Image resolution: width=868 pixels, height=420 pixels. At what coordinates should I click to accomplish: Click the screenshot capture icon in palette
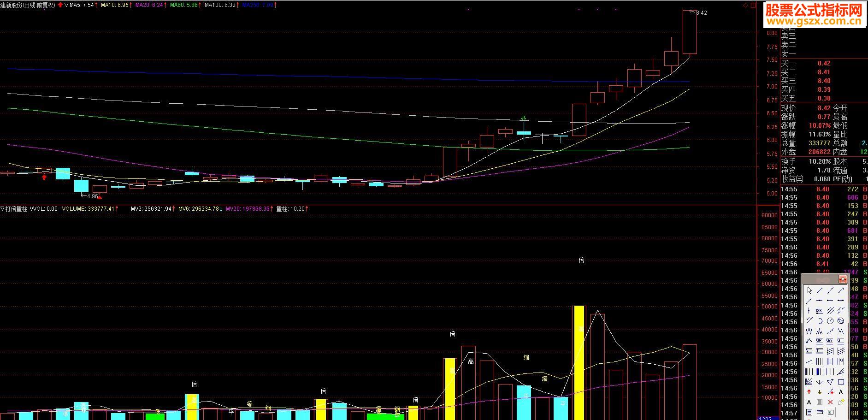(x=830, y=412)
